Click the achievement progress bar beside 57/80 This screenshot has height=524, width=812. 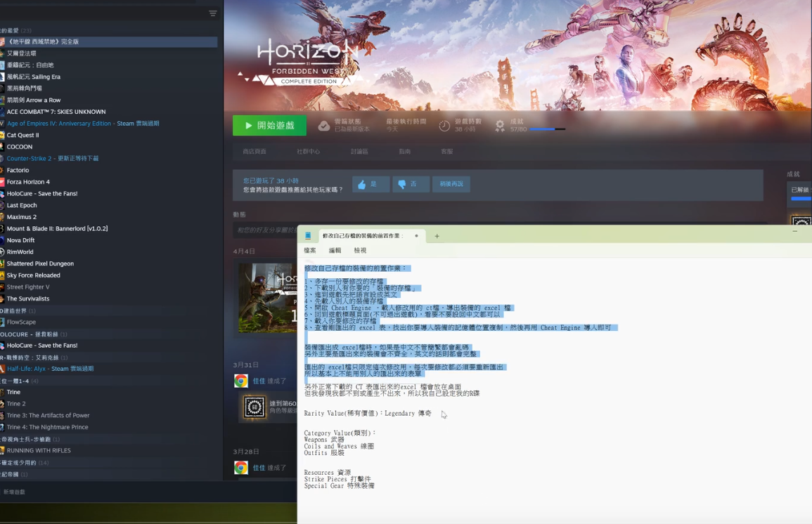[548, 129]
